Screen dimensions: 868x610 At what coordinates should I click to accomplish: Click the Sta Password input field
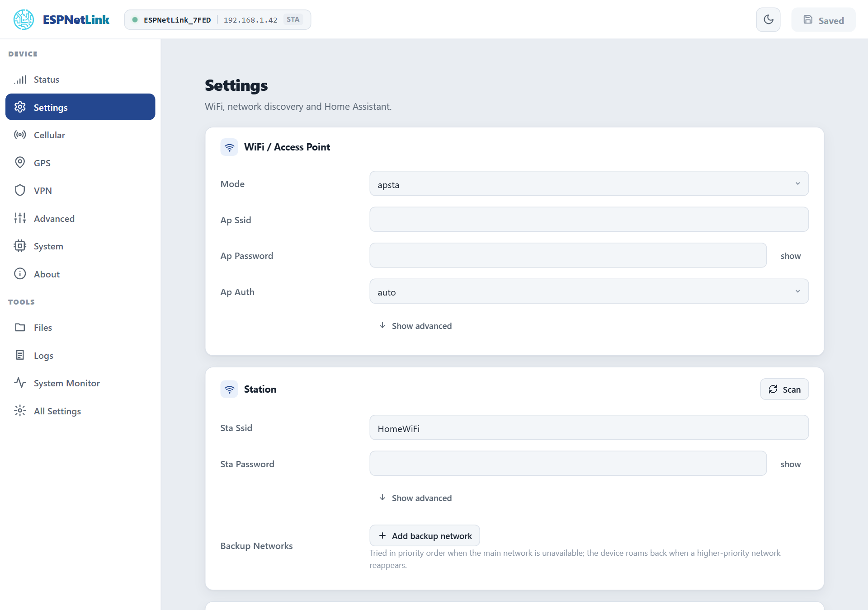coord(568,464)
